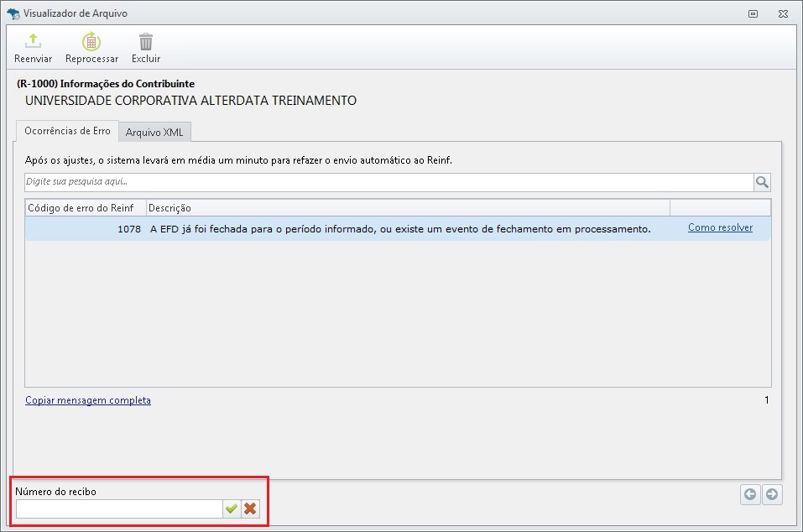The image size is (803, 532).
Task: Open the Arquivo XML tab
Action: 154,132
